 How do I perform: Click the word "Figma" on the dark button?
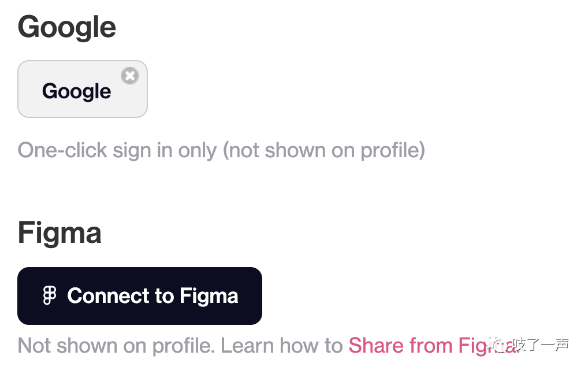[x=209, y=296]
